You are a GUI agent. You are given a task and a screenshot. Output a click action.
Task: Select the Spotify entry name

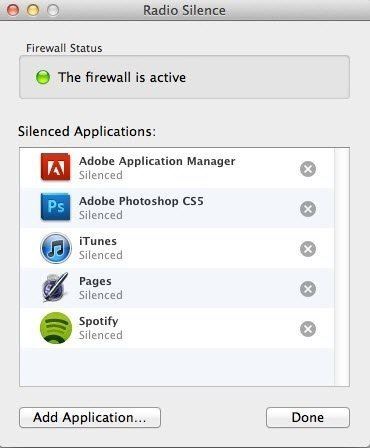(99, 321)
